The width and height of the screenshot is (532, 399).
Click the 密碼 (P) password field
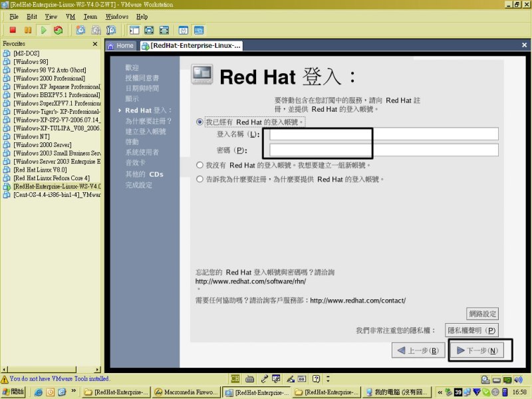[x=384, y=150]
